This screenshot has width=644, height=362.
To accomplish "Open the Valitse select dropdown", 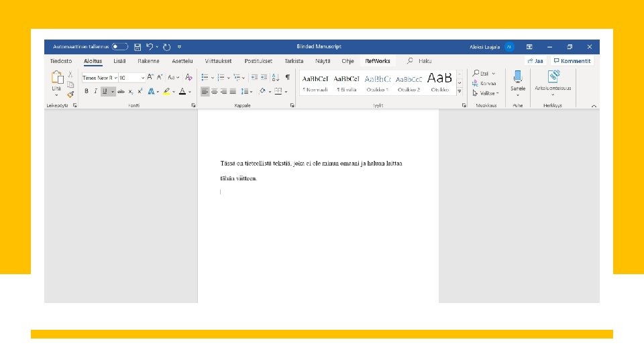I will click(x=486, y=93).
